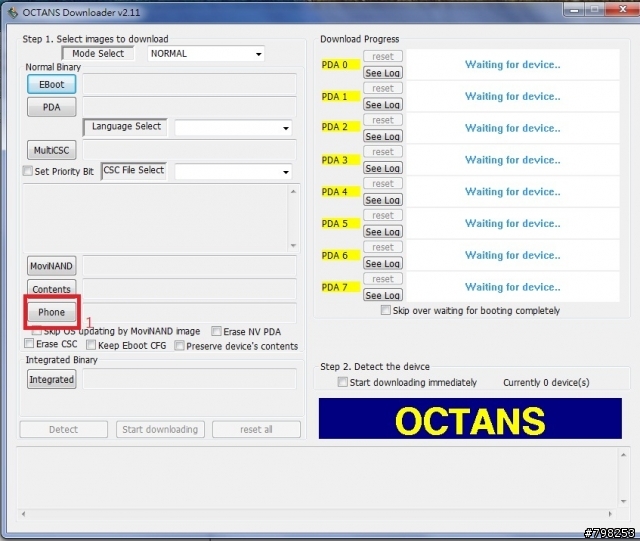Click the Contents button
The width and height of the screenshot is (640, 541).
51,288
